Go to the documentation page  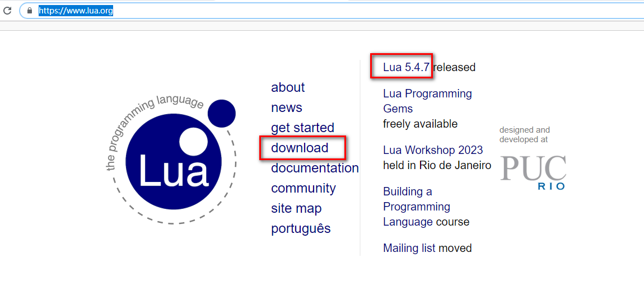(315, 168)
